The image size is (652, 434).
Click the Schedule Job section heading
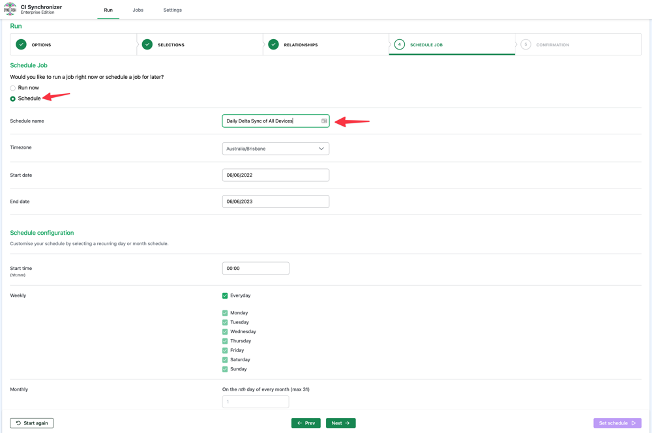click(29, 65)
